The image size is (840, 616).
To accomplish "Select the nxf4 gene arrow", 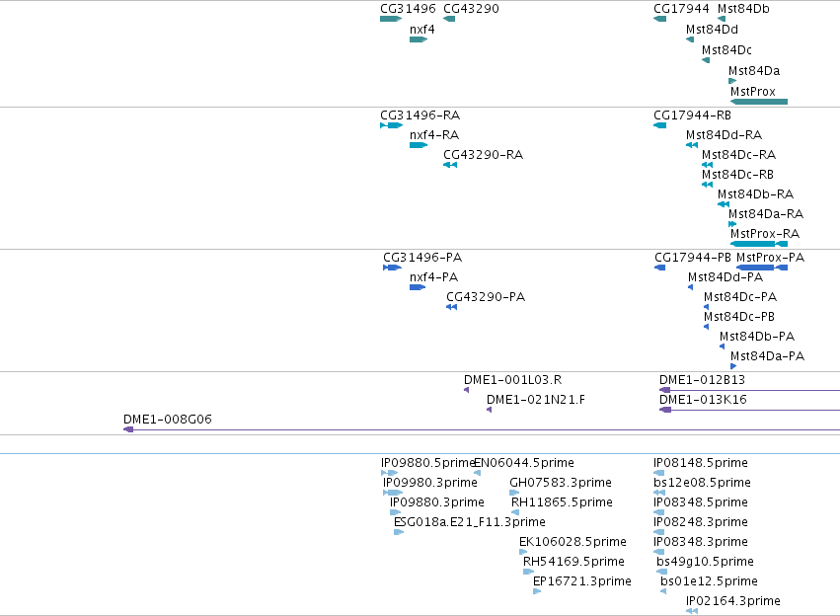I will click(x=419, y=39).
